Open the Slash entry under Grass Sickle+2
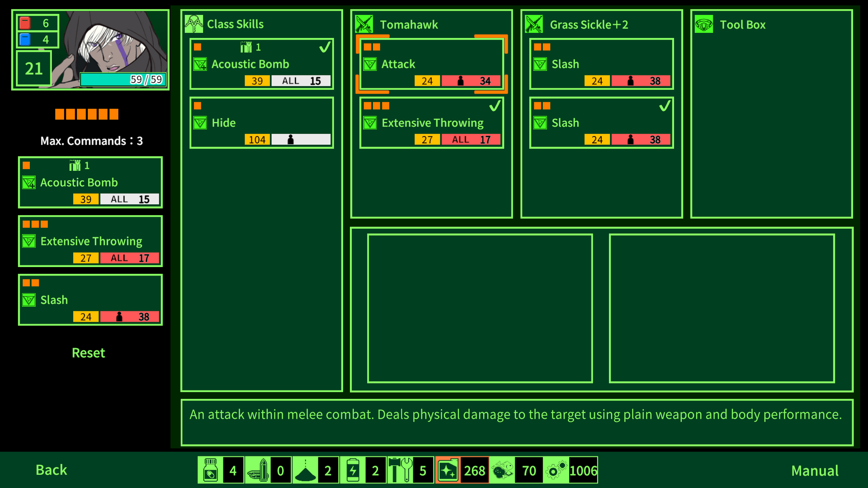 point(601,64)
